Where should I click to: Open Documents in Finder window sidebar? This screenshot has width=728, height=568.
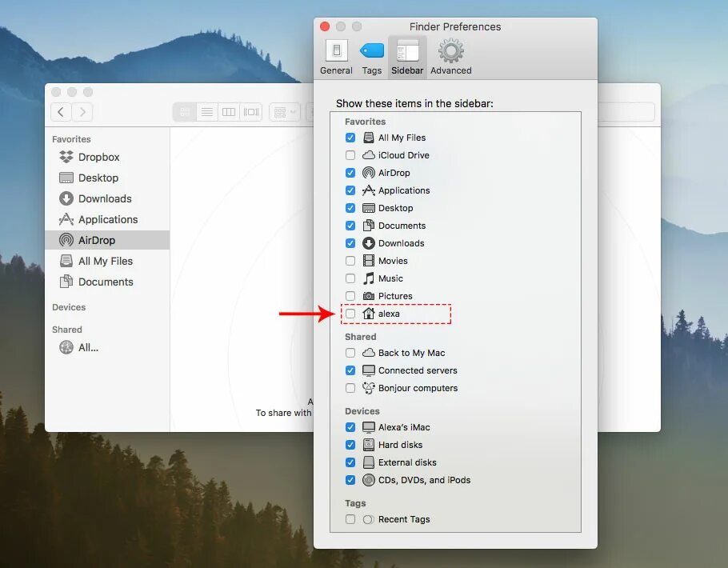pyautogui.click(x=107, y=282)
